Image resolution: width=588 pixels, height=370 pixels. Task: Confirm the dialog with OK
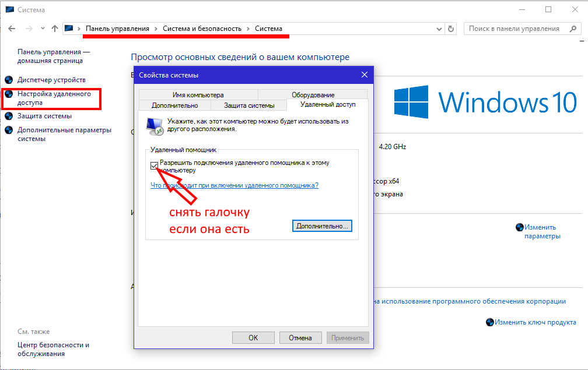coord(253,338)
